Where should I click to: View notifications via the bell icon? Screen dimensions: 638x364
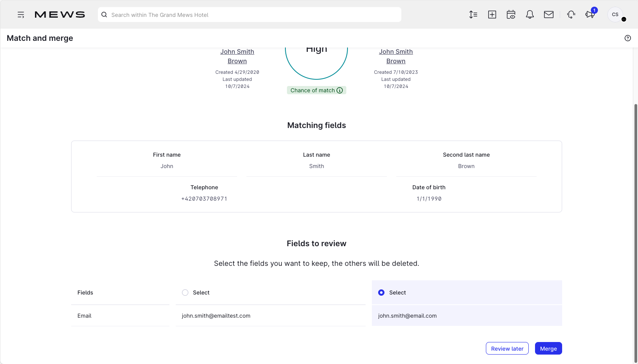pos(530,14)
